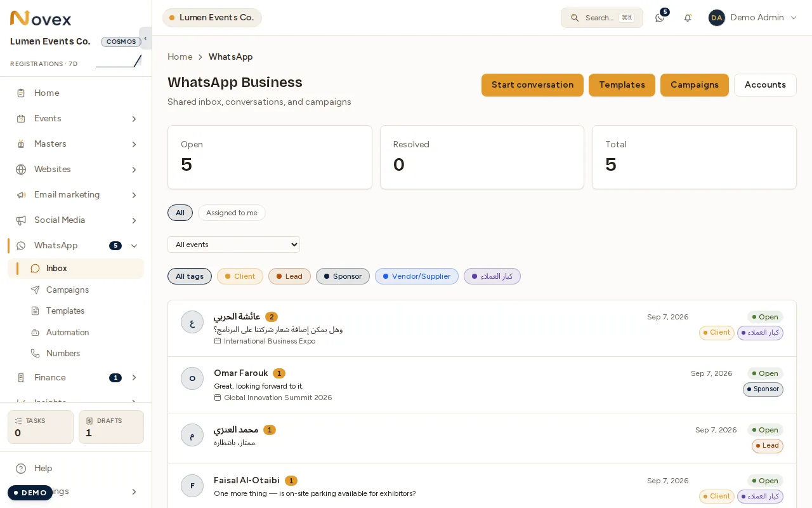This screenshot has width=812, height=508.
Task: Click the DA user avatar
Action: tap(717, 18)
